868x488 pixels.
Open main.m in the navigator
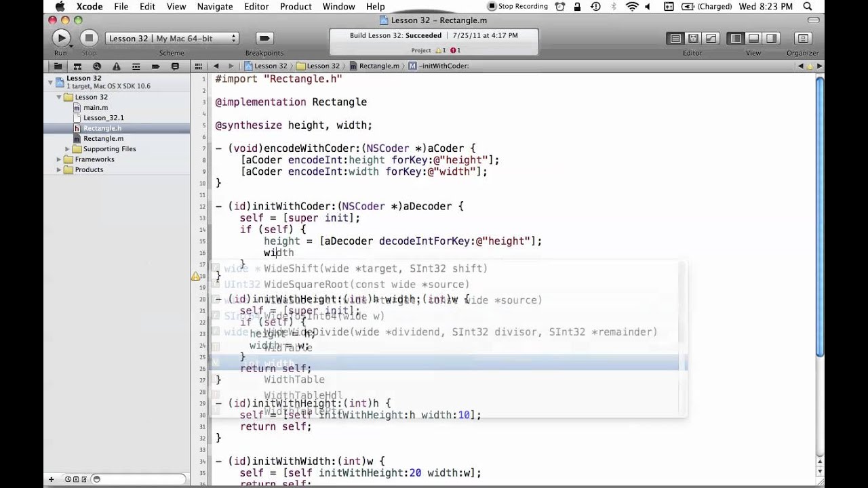tap(96, 107)
